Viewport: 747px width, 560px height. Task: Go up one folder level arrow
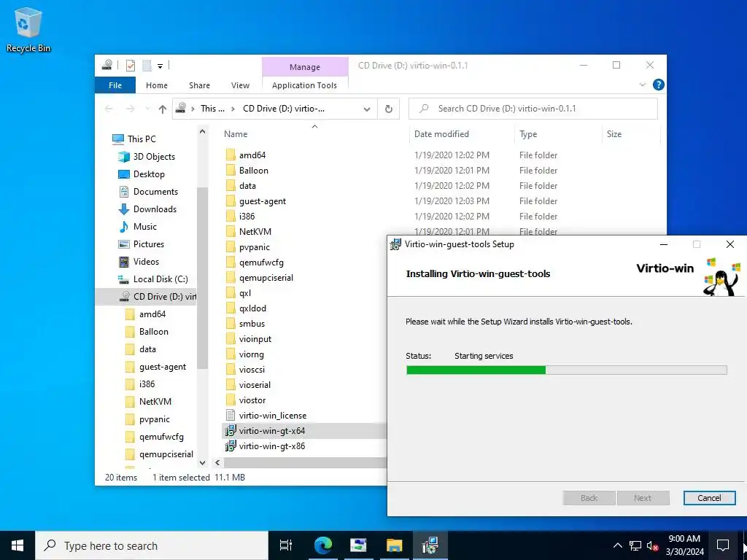tap(163, 109)
